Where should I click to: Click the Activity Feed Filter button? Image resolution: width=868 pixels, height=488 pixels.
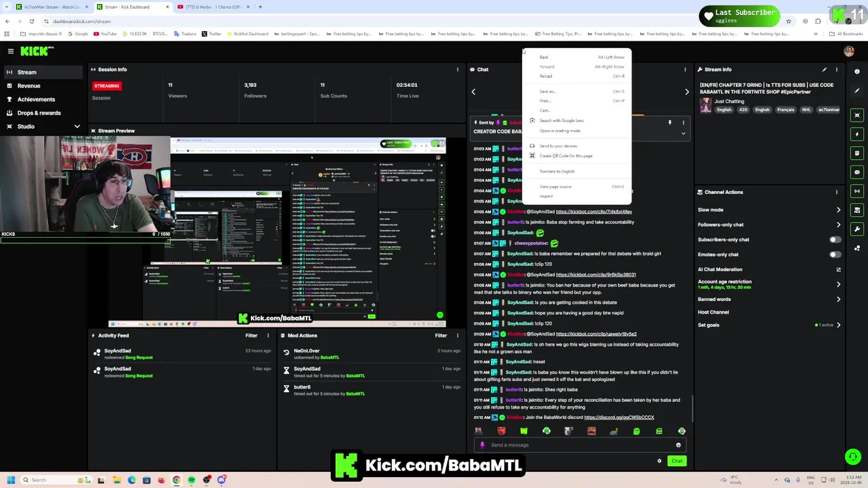click(x=251, y=335)
